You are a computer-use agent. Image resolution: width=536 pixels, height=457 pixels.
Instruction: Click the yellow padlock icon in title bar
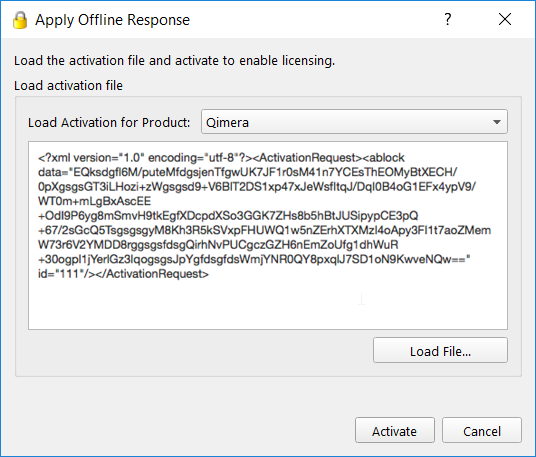click(20, 20)
